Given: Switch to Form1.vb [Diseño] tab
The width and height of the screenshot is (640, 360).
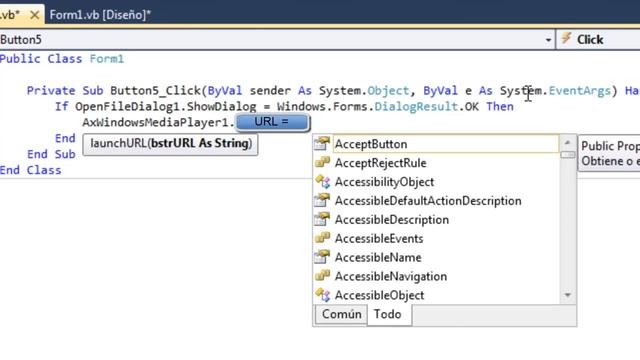Looking at the screenshot, I should (x=100, y=15).
